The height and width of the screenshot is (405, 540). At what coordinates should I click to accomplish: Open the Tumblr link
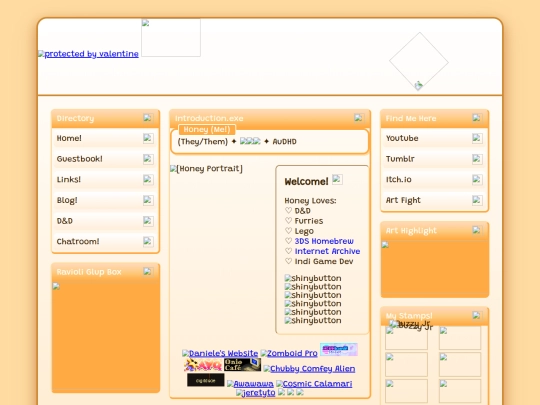pos(434,159)
